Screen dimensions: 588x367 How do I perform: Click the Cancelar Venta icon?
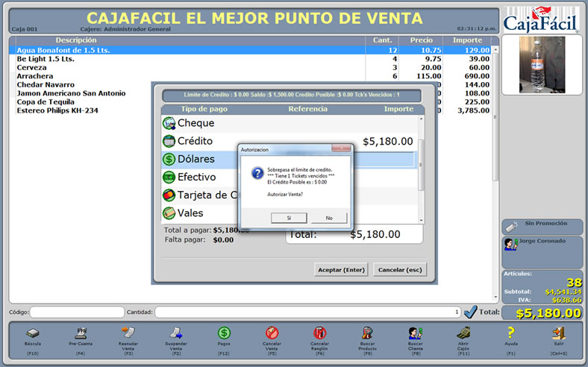pyautogui.click(x=272, y=333)
